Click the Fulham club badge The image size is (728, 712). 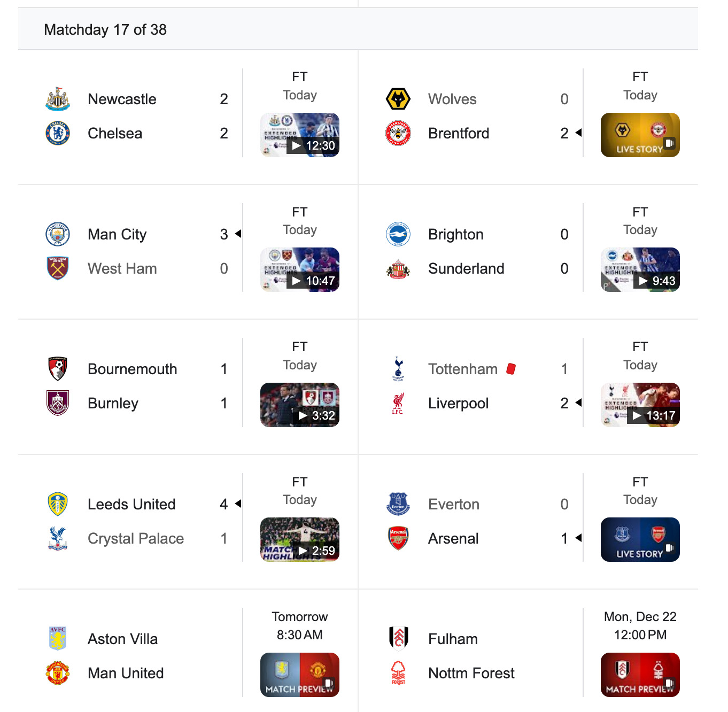[398, 639]
